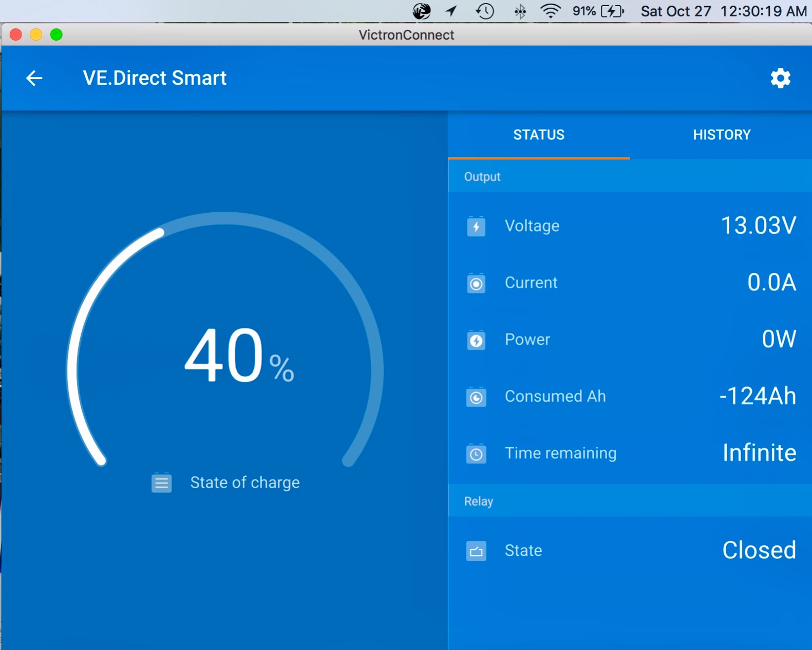Click the Current row icon
The height and width of the screenshot is (650, 812).
pos(476,283)
